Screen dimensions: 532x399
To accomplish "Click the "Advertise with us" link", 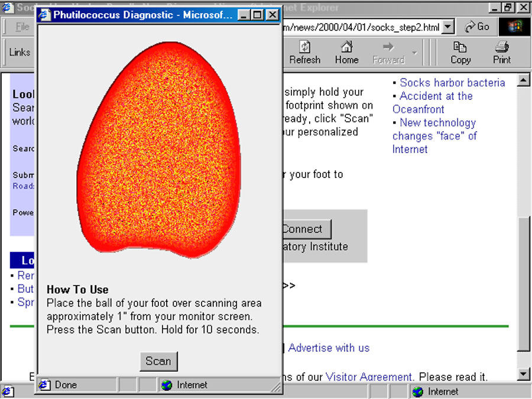I will tap(329, 348).
